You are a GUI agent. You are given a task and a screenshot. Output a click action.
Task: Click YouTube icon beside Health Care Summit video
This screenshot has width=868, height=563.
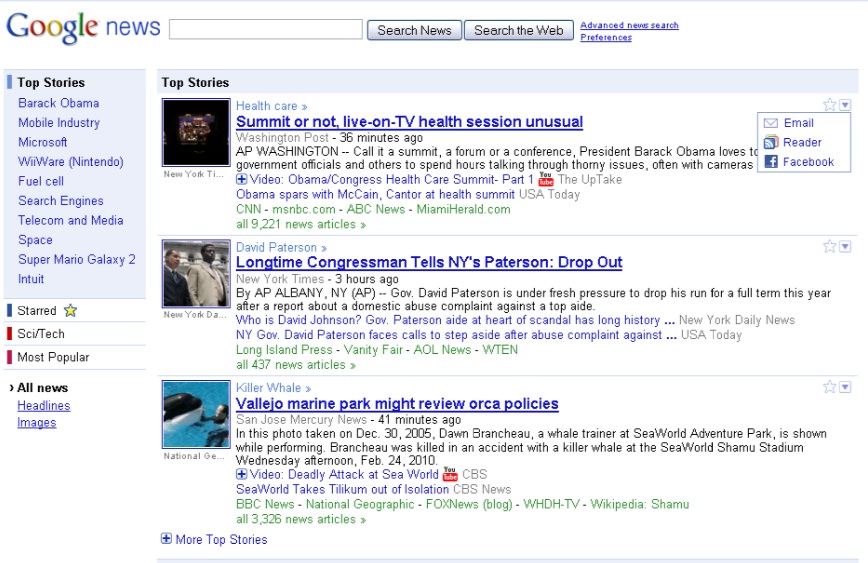(x=546, y=179)
